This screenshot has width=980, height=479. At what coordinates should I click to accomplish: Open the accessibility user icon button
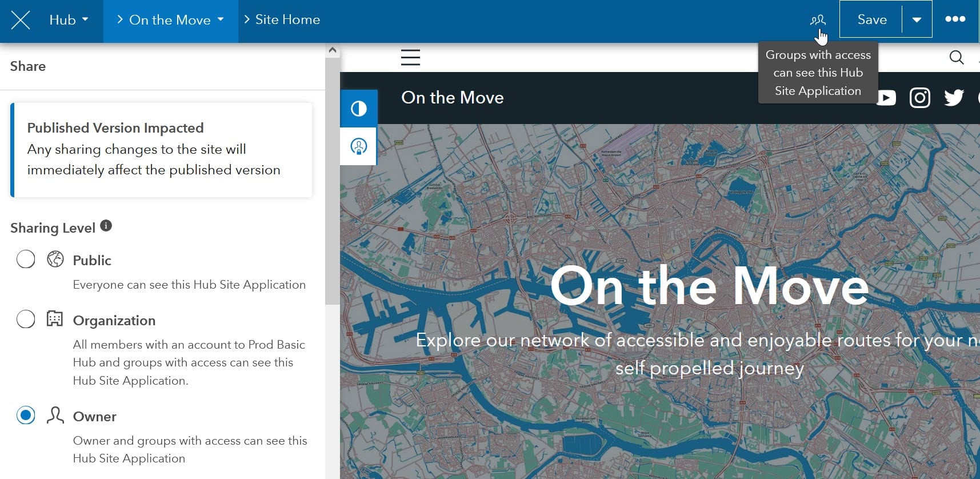359,146
